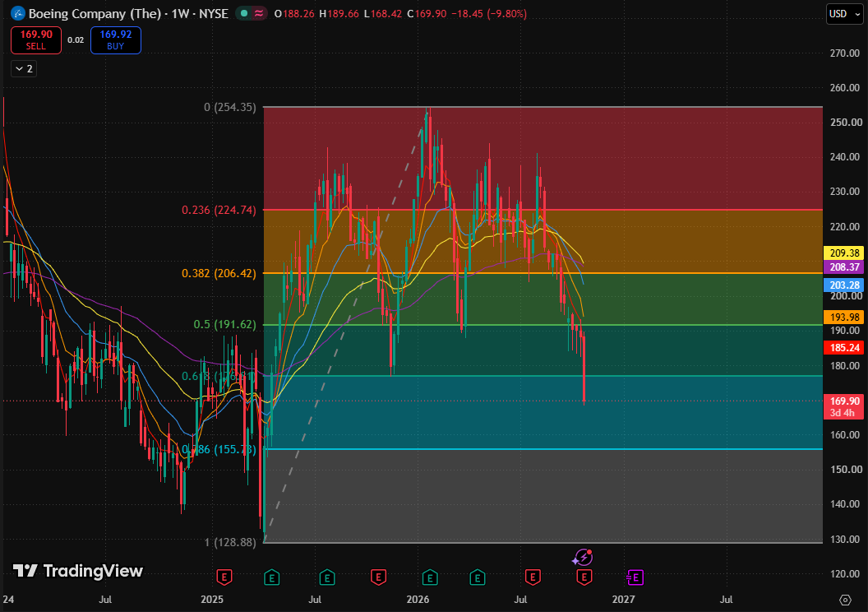The image size is (868, 612).
Task: Click the yellow 209.38 price label
Action: [x=844, y=253]
